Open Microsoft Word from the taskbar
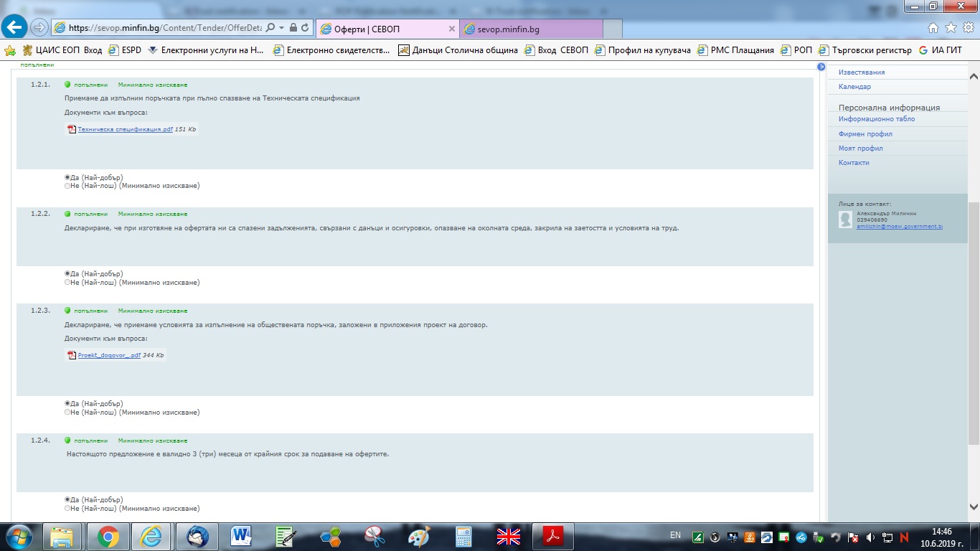The height and width of the screenshot is (551, 980). pos(241,537)
